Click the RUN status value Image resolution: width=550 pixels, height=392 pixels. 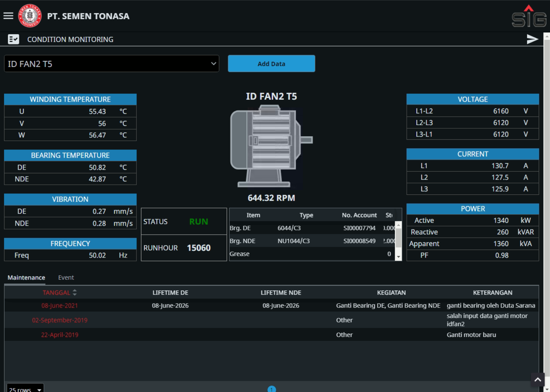click(x=199, y=221)
